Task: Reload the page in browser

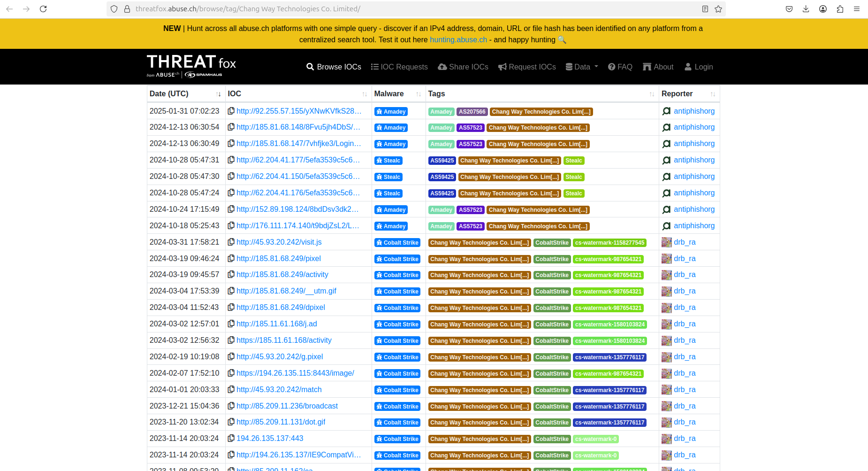Action: pyautogui.click(x=43, y=9)
